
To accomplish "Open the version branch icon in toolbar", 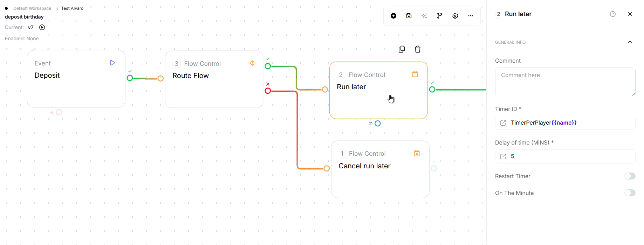I will point(440,16).
